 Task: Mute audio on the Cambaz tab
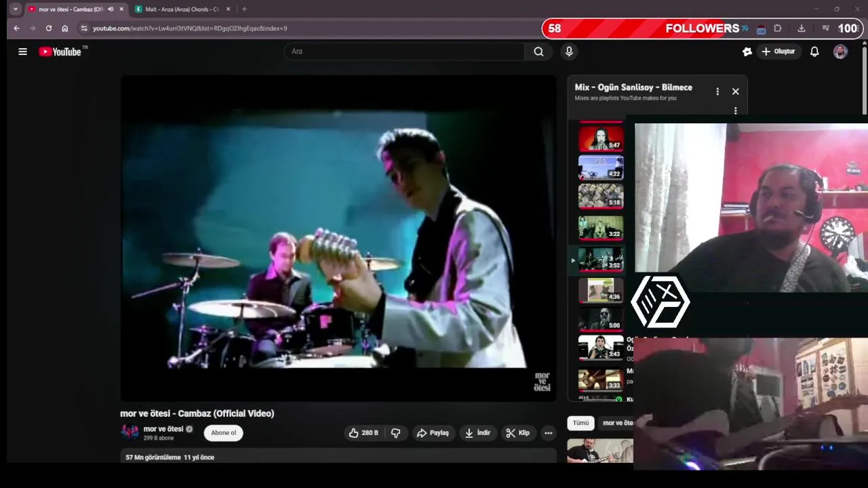coord(111,9)
